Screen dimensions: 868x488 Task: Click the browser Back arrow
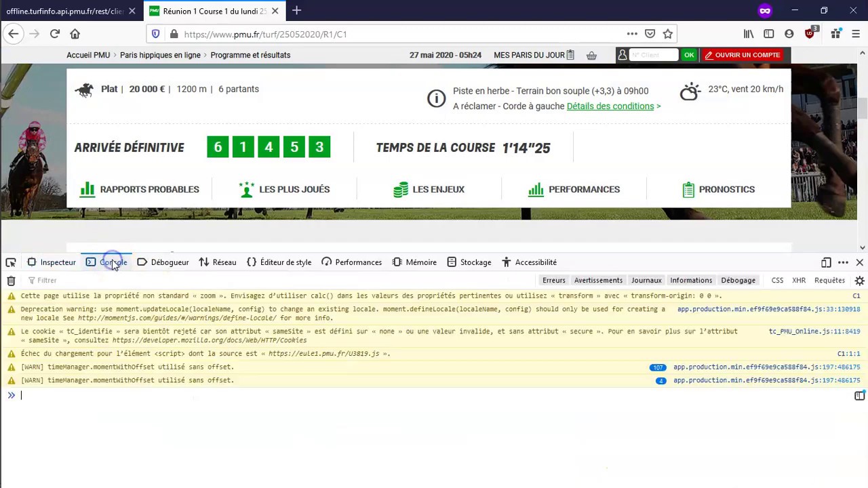point(14,34)
